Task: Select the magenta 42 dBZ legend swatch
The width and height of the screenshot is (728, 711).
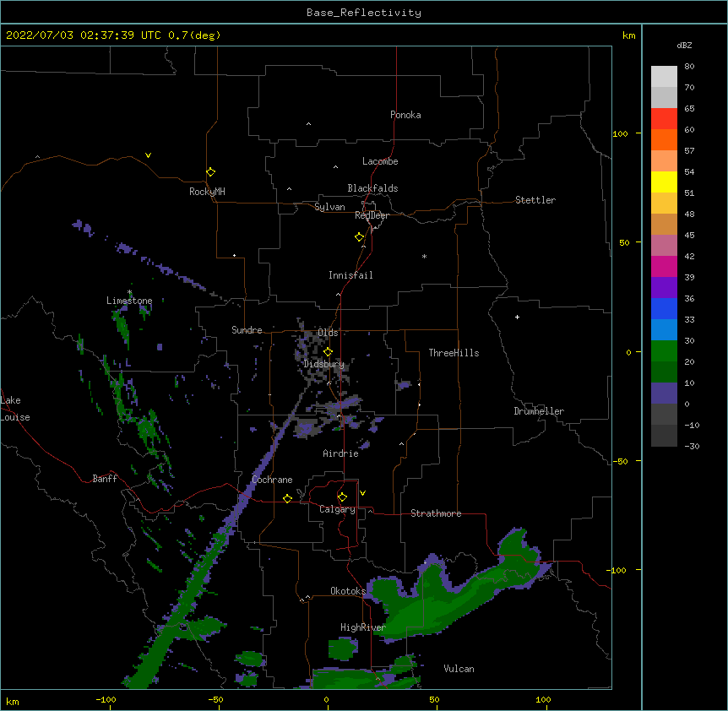Action: (x=664, y=266)
